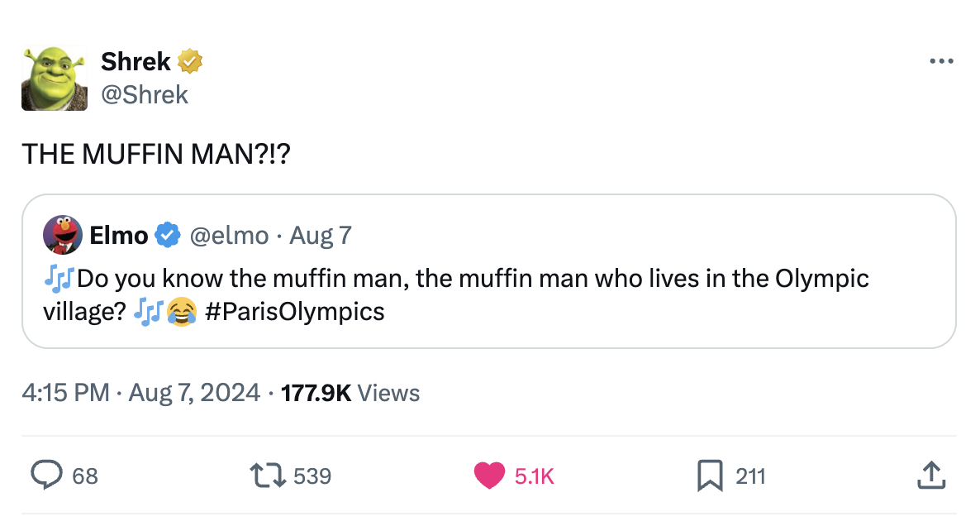Open the 4:15 PM Aug 7, 2024 timestamp

tap(140, 393)
